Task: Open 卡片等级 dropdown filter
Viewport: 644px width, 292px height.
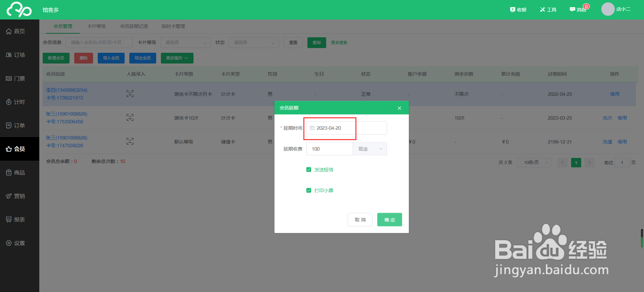Action: (x=185, y=43)
